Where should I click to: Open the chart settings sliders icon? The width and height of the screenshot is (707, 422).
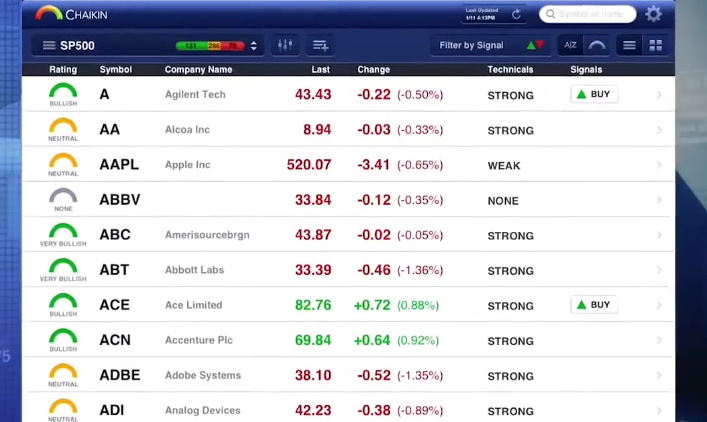point(285,46)
